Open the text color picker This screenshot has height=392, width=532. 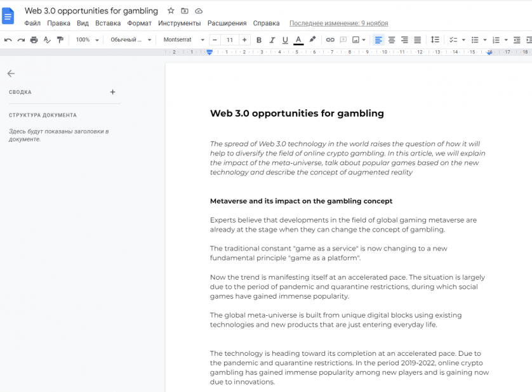click(x=298, y=40)
